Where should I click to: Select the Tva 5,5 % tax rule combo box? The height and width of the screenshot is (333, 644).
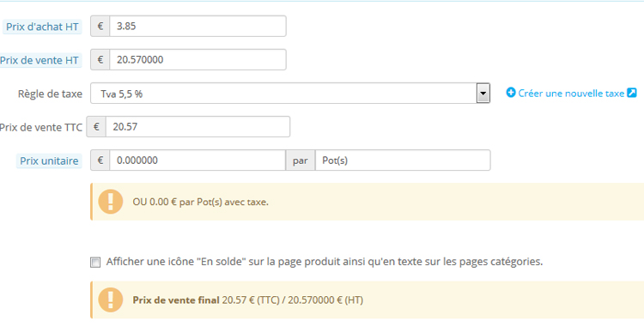(290, 94)
